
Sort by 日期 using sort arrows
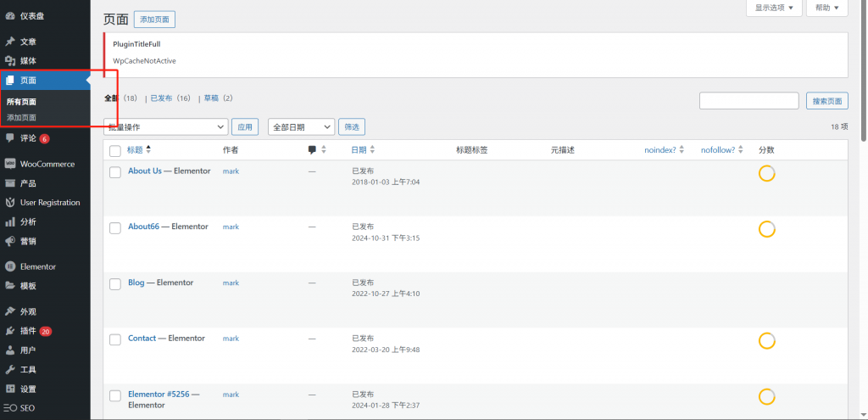click(372, 149)
